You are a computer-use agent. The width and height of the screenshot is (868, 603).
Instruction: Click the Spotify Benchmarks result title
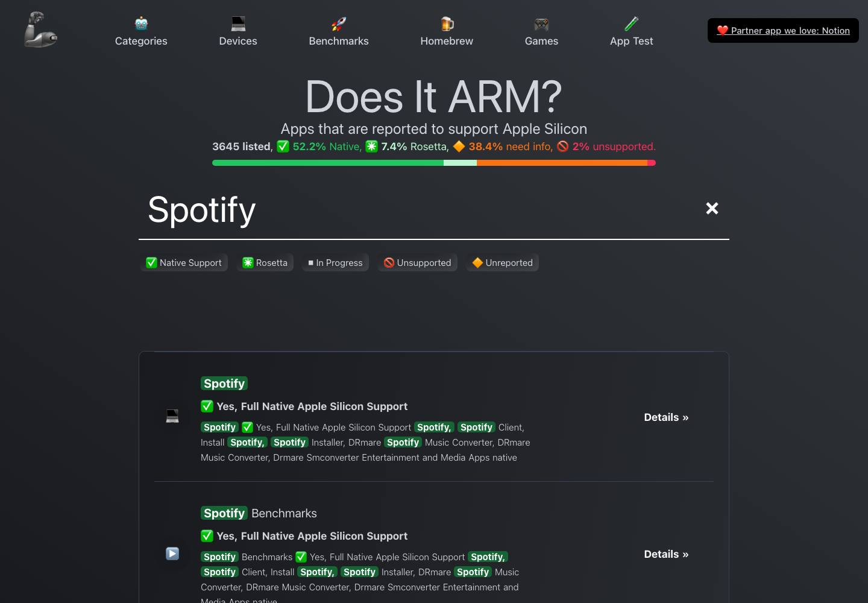point(259,513)
